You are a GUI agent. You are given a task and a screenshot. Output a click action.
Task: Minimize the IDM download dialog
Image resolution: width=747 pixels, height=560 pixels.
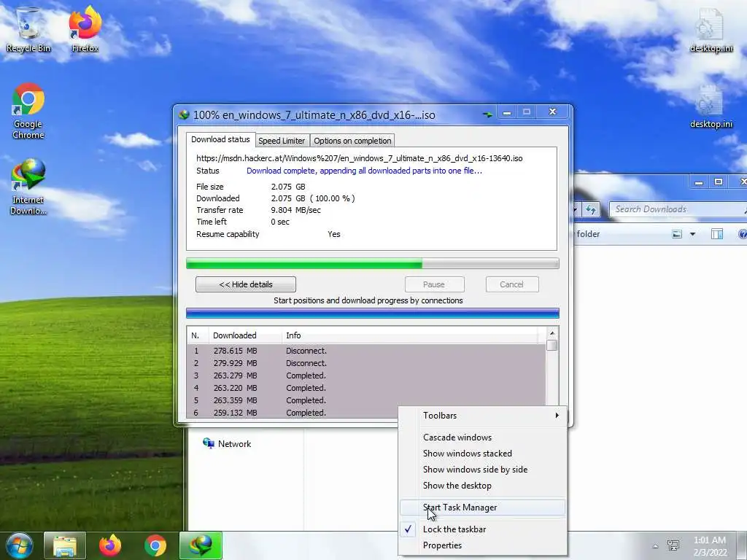point(507,112)
